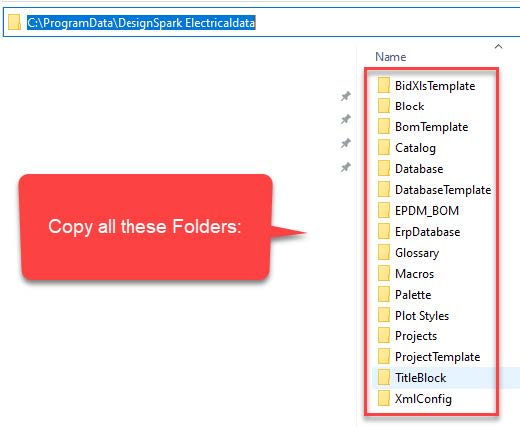Click the BidXlsTemplate folder icon

(x=384, y=85)
